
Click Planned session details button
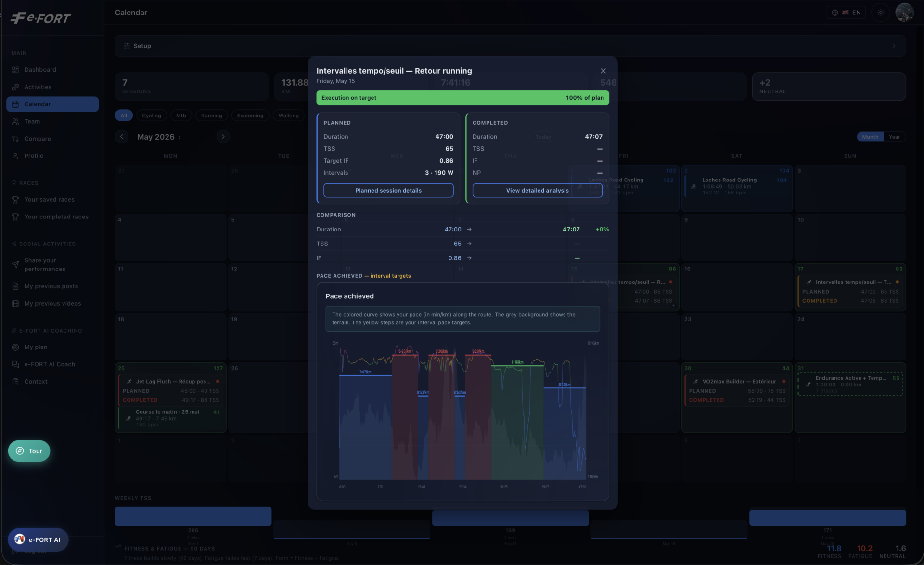coord(388,191)
